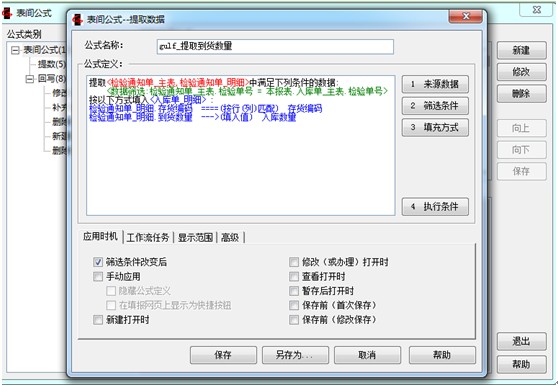Open the 高级 tab

[x=230, y=237]
